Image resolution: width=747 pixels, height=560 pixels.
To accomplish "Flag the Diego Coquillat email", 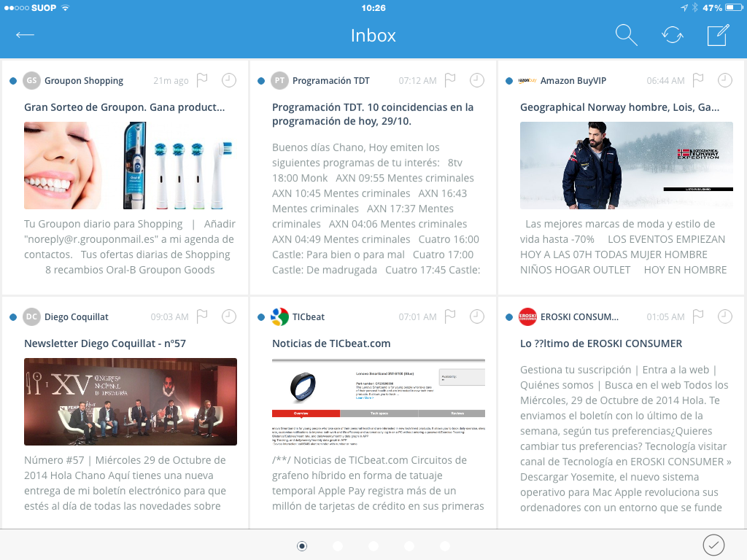I will [203, 316].
